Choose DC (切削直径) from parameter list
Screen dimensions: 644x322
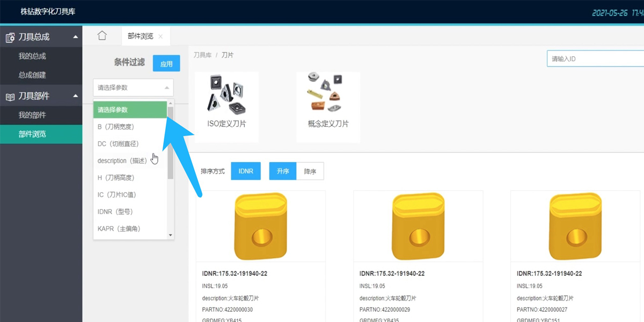[118, 144]
